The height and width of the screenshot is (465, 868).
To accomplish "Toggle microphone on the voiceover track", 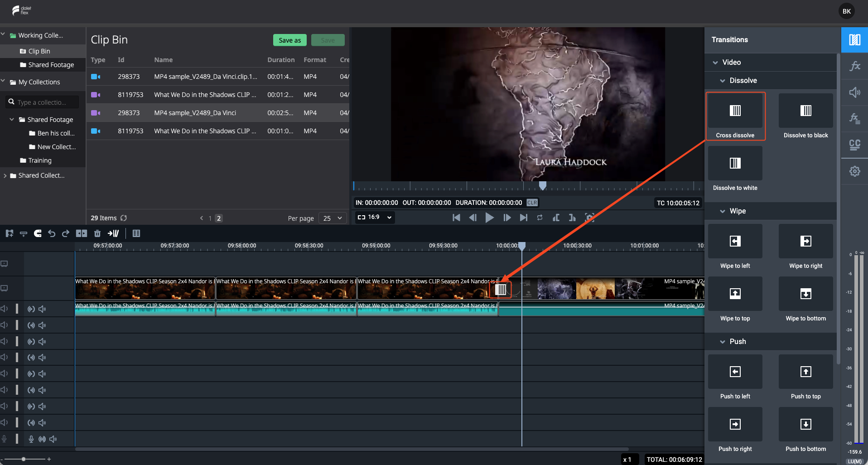I will tap(31, 439).
